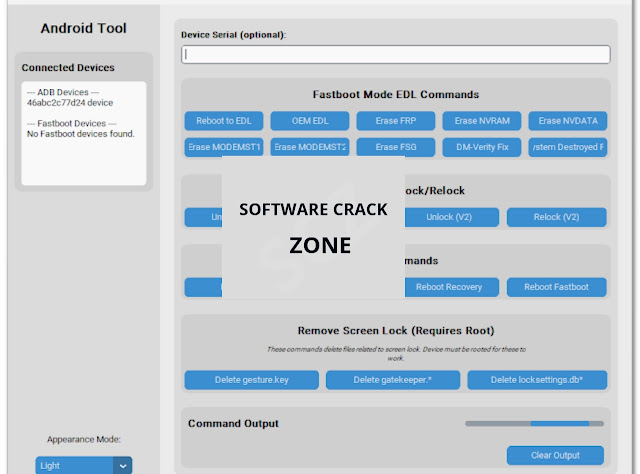Click the ADB Devices header line
The width and height of the screenshot is (640, 474).
click(x=63, y=92)
